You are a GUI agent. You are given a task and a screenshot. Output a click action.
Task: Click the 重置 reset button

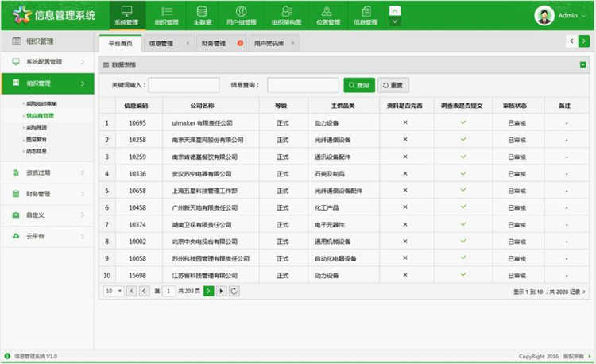393,85
